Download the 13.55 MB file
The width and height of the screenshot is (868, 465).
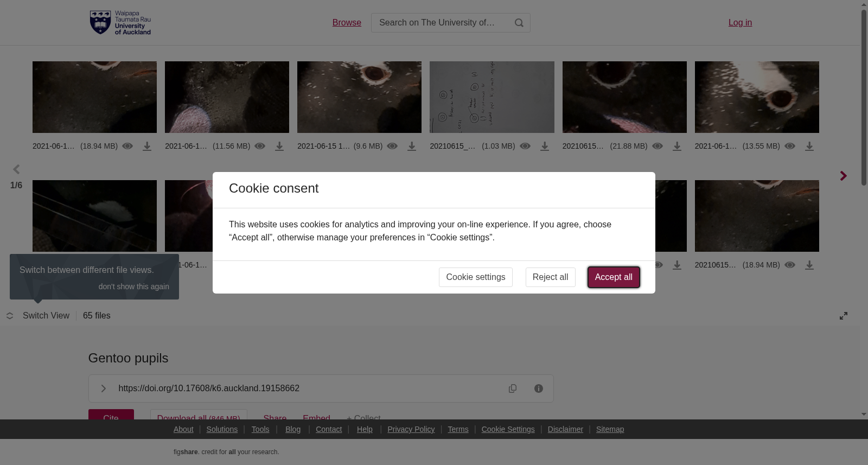(x=809, y=146)
